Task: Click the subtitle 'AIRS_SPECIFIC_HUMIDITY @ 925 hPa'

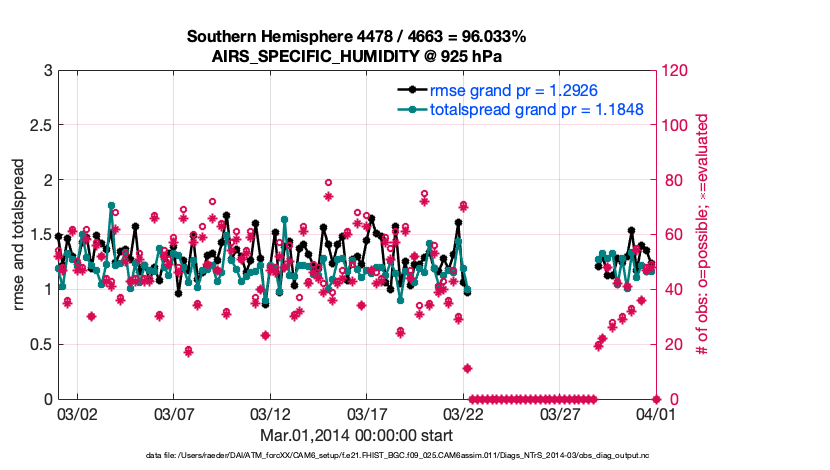Action: 357,56
